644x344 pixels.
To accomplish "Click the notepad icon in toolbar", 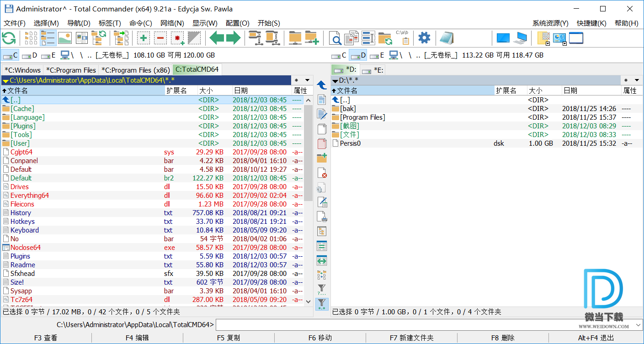I will tap(447, 38).
